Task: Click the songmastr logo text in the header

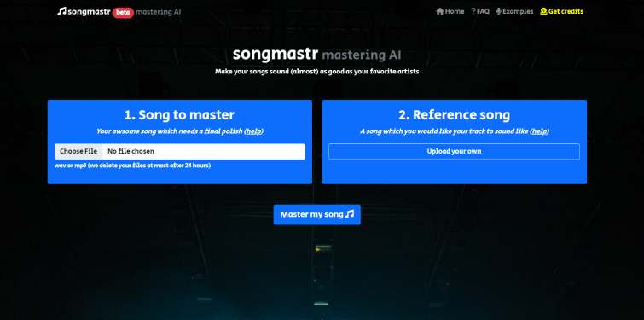Action: coord(89,11)
